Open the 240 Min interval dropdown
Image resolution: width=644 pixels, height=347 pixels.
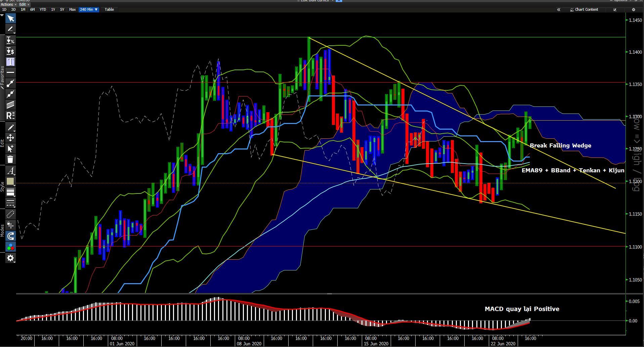click(x=89, y=9)
